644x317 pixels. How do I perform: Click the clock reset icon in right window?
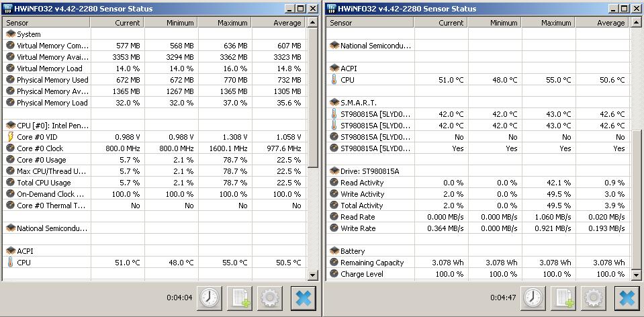(533, 298)
